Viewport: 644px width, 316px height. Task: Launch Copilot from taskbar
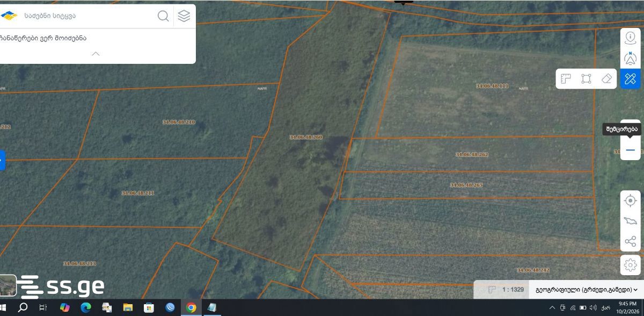[64, 308]
